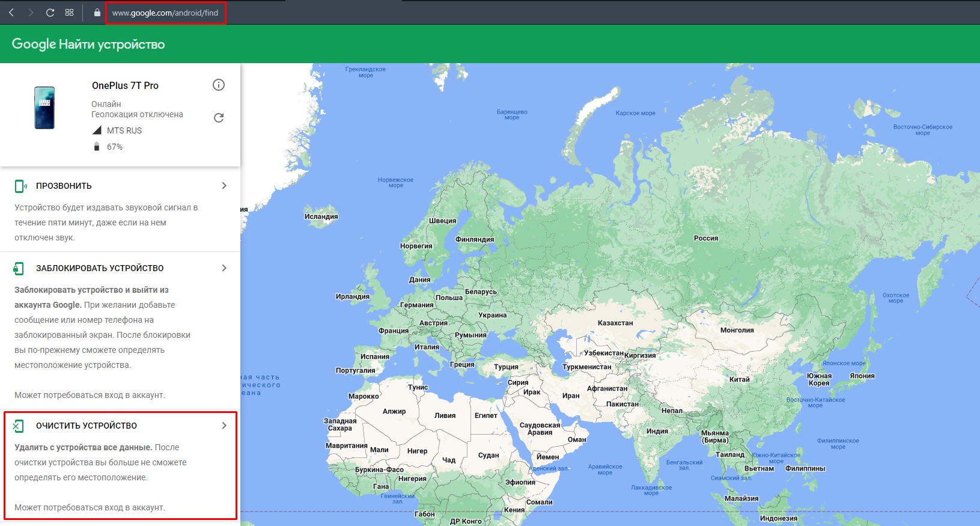Open the browser tab grid icon
Screen dimensions: 980x526
(x=70, y=13)
